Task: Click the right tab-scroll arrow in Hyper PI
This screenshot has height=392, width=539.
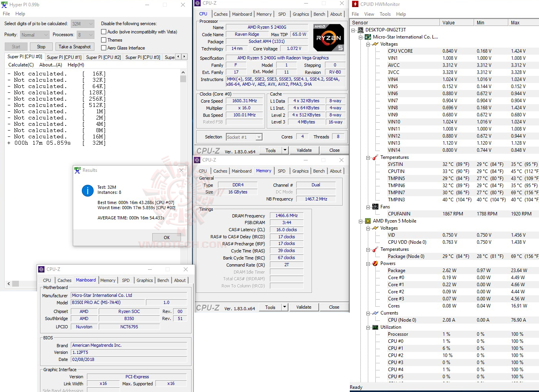Action: (x=184, y=57)
